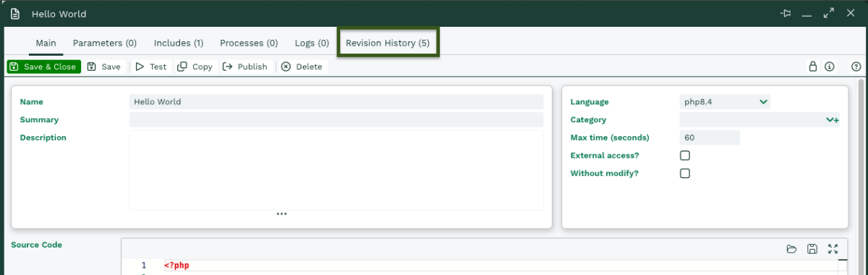
Task: Add a new category with the plus icon
Action: pos(836,120)
